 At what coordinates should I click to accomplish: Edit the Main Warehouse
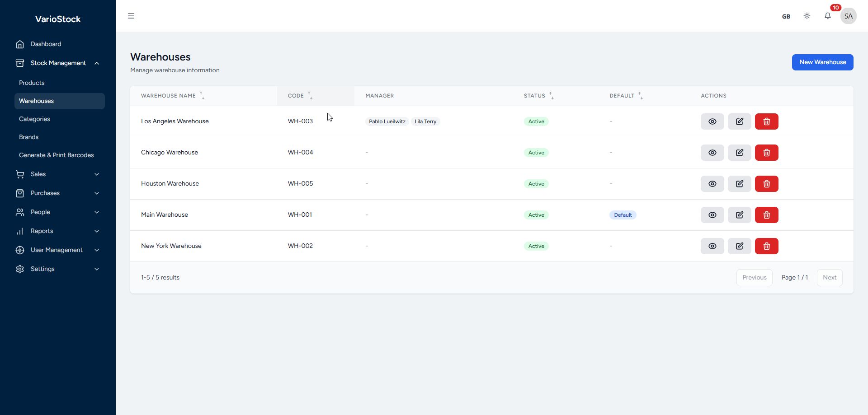click(740, 215)
